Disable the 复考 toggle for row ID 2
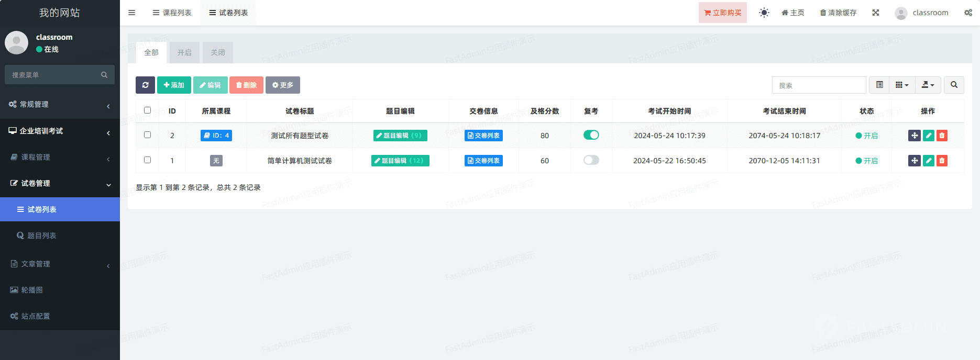Image resolution: width=980 pixels, height=360 pixels. [x=591, y=135]
